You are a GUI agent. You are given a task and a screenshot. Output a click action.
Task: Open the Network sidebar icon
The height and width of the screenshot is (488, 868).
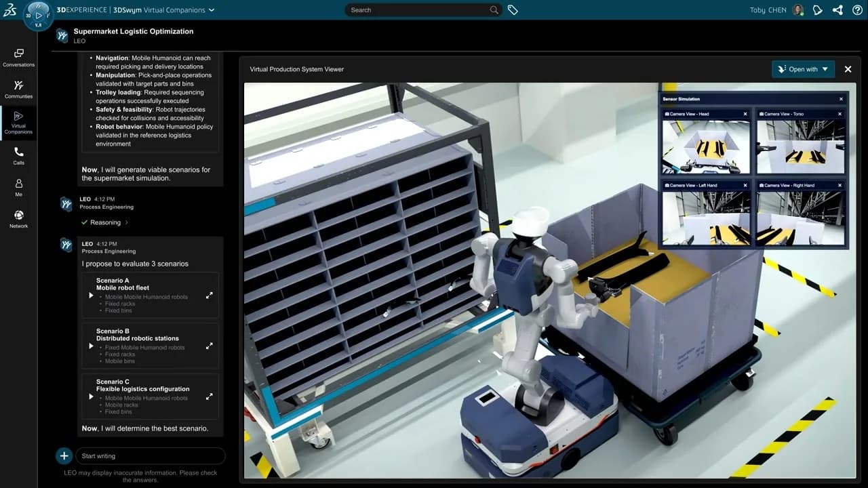pyautogui.click(x=18, y=219)
